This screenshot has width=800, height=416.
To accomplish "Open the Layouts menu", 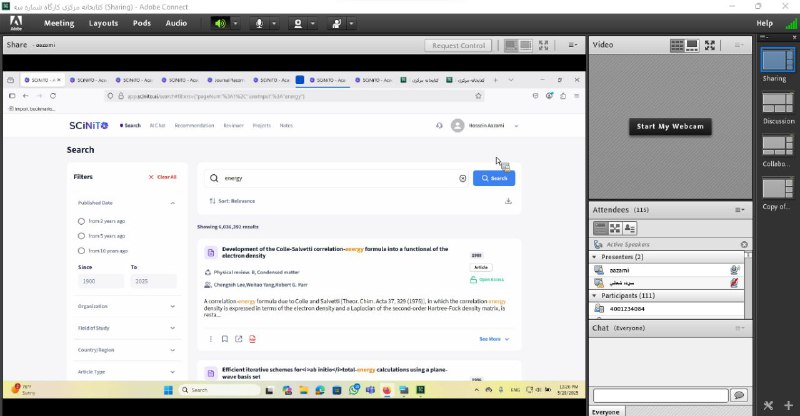I will (x=103, y=23).
